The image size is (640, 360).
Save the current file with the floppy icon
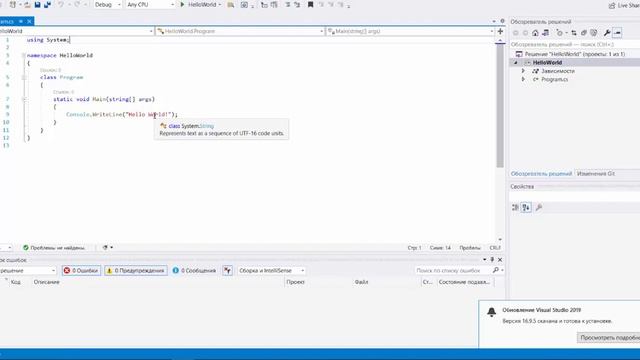38,5
